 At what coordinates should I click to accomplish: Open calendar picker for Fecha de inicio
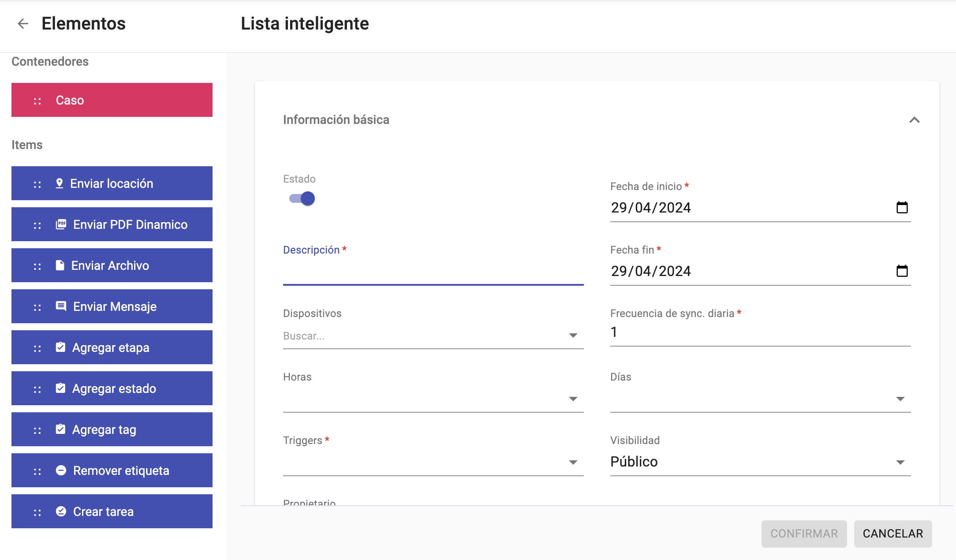(x=902, y=207)
